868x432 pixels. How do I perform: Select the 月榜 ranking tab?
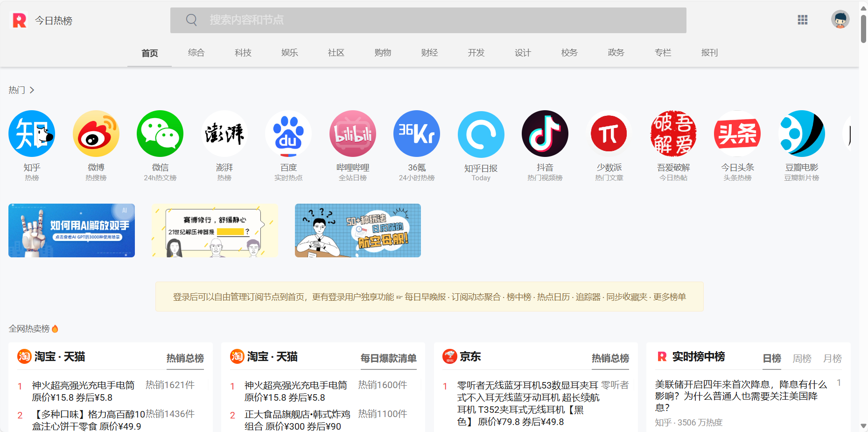[833, 358]
